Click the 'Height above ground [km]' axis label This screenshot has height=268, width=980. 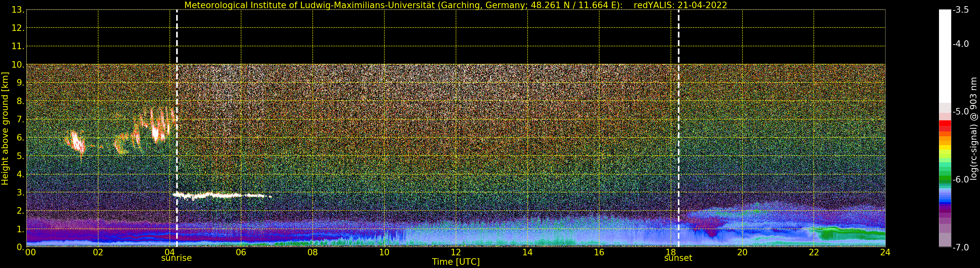(5, 128)
